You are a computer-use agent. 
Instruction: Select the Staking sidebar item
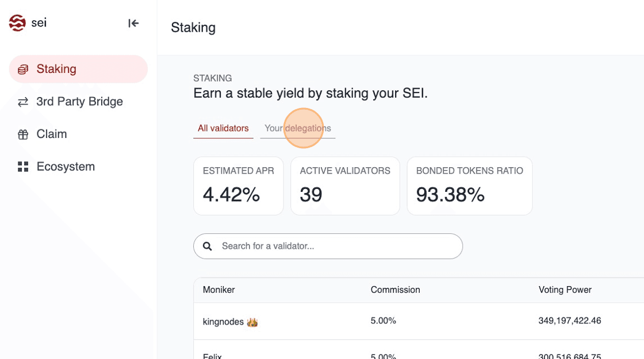[x=56, y=69]
